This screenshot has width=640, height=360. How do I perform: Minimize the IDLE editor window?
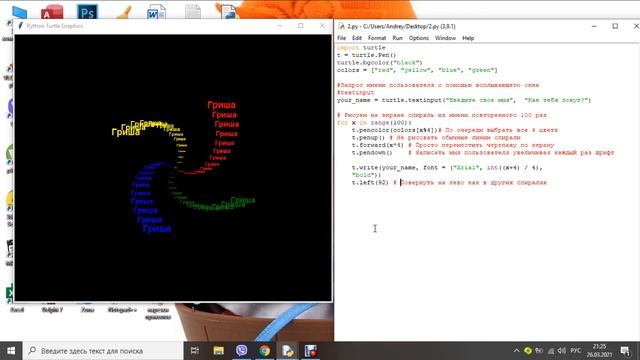point(594,26)
